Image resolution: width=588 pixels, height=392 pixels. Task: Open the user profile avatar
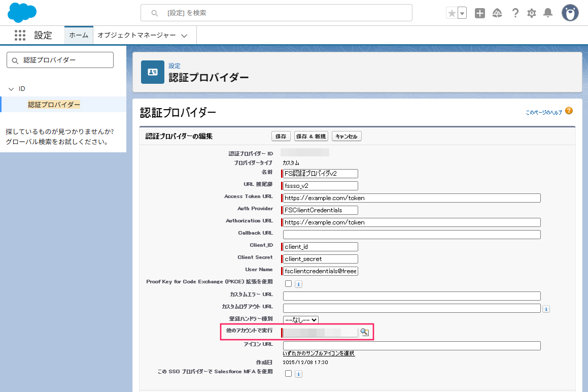pos(570,13)
